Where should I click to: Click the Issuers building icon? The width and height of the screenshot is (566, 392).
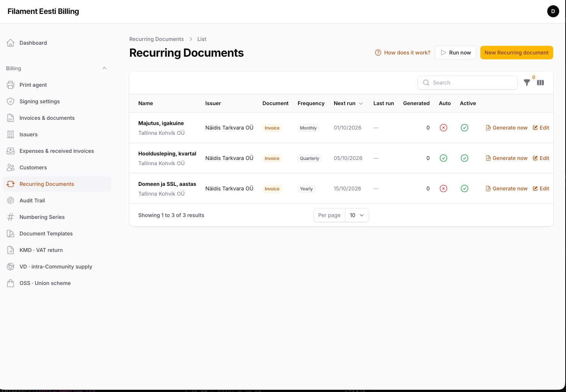[x=11, y=134]
